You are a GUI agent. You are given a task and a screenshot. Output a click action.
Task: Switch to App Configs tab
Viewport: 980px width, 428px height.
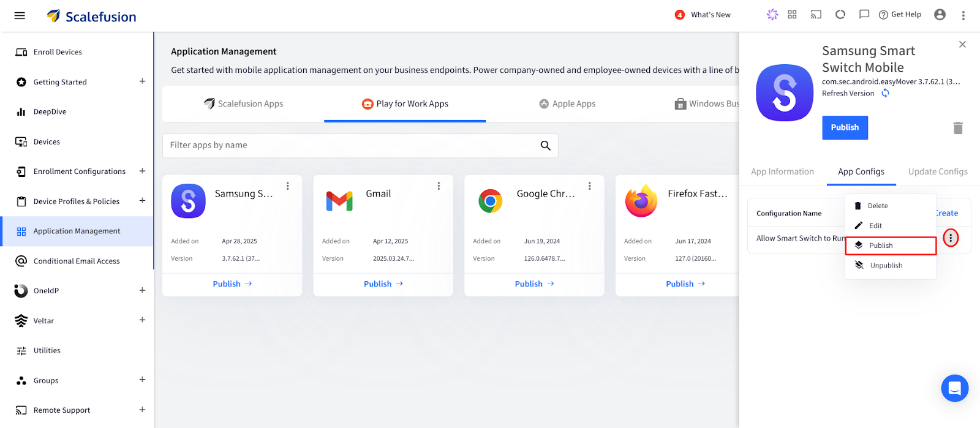click(861, 172)
